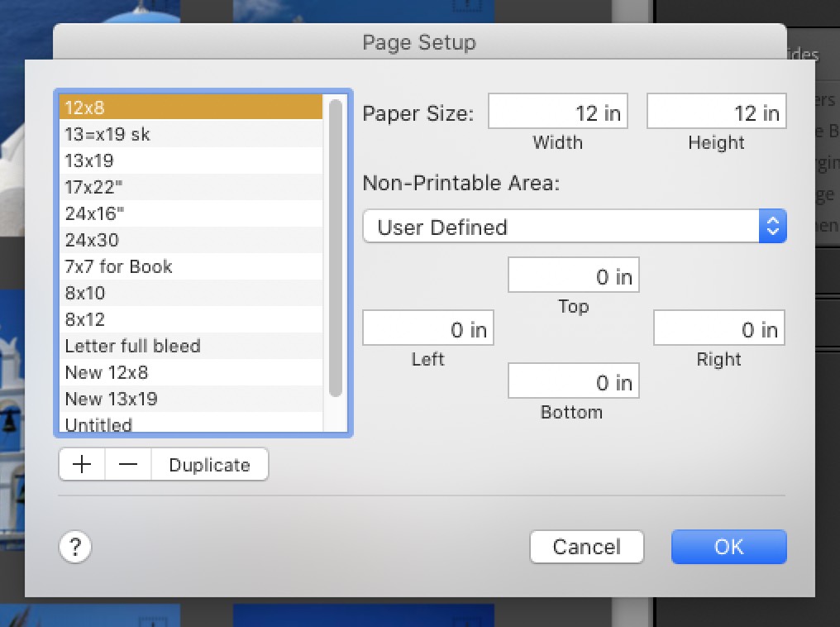Viewport: 840px width, 627px height.
Task: Choose the 7x7 for Book preset
Action: tap(190, 266)
